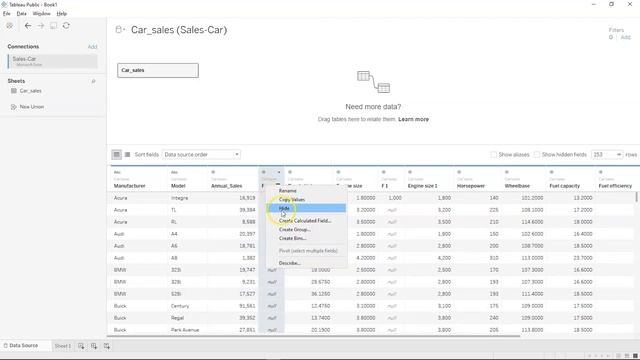Refresh the data source
The width and height of the screenshot is (640, 360).
[x=66, y=25]
